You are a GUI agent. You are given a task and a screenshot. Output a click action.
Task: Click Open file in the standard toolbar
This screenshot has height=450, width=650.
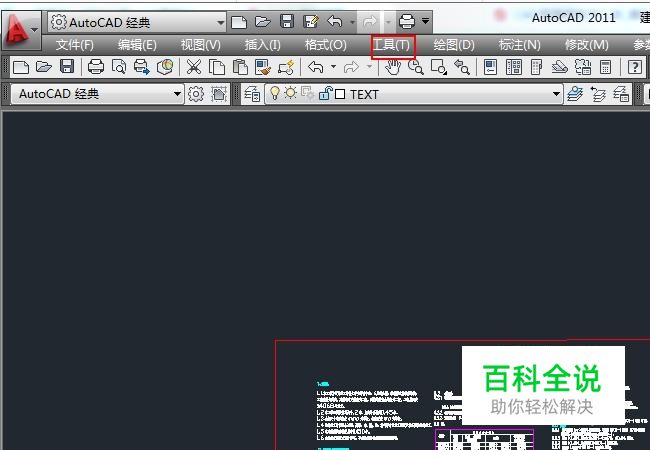coord(44,67)
